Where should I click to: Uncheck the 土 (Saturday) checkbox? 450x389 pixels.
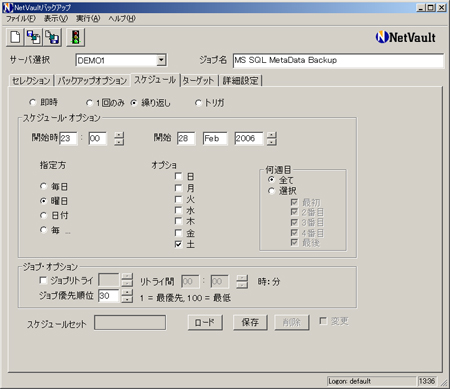tap(179, 244)
